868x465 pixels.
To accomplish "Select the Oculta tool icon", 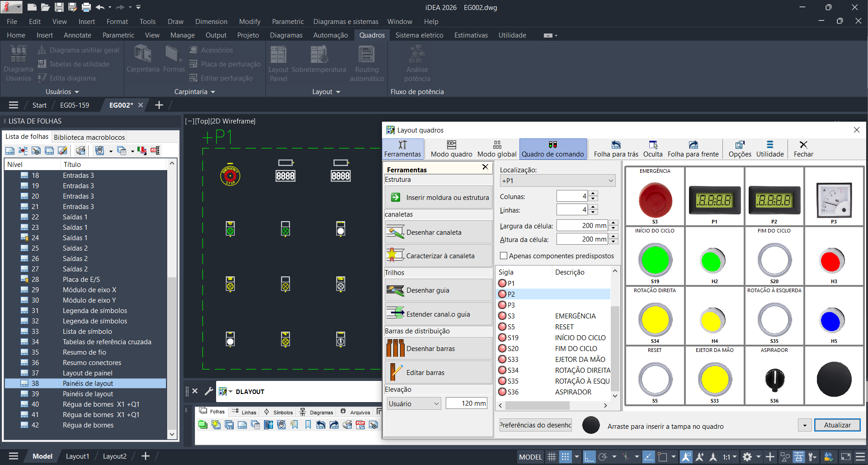I will pyautogui.click(x=653, y=145).
